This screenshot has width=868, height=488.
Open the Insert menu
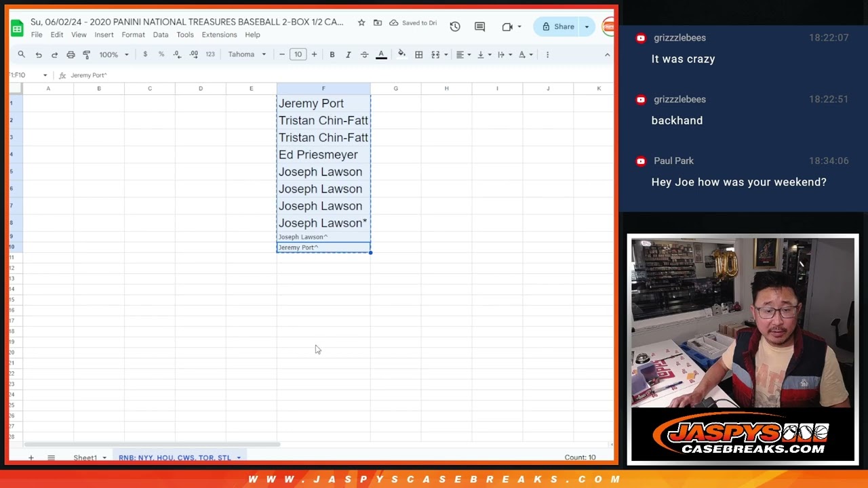click(104, 35)
